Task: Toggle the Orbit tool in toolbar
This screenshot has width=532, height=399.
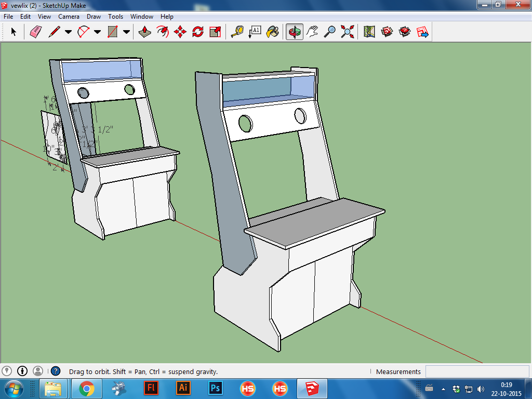Action: (295, 32)
